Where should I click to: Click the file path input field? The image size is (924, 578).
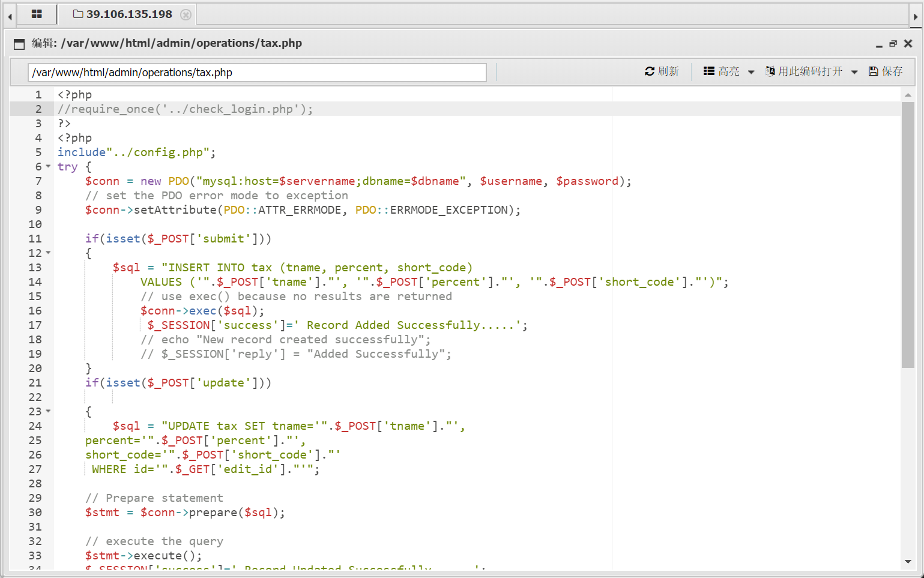tap(257, 73)
